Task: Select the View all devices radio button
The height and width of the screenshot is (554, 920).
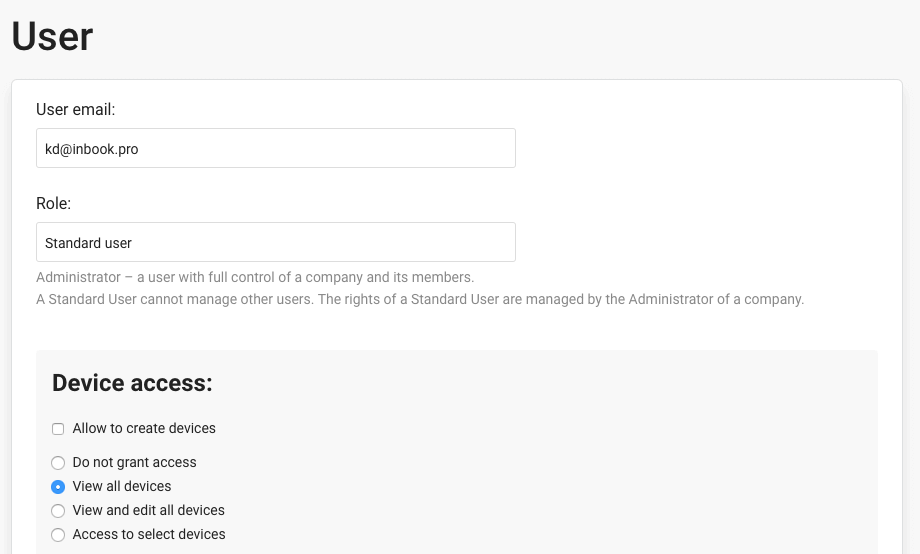Action: 58,487
